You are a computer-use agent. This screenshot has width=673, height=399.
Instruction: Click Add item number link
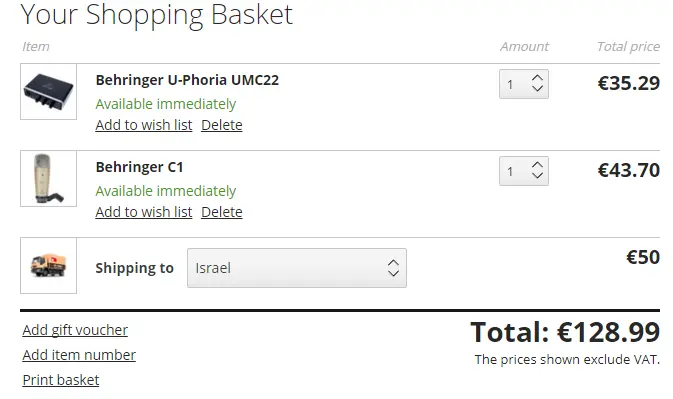tap(79, 355)
